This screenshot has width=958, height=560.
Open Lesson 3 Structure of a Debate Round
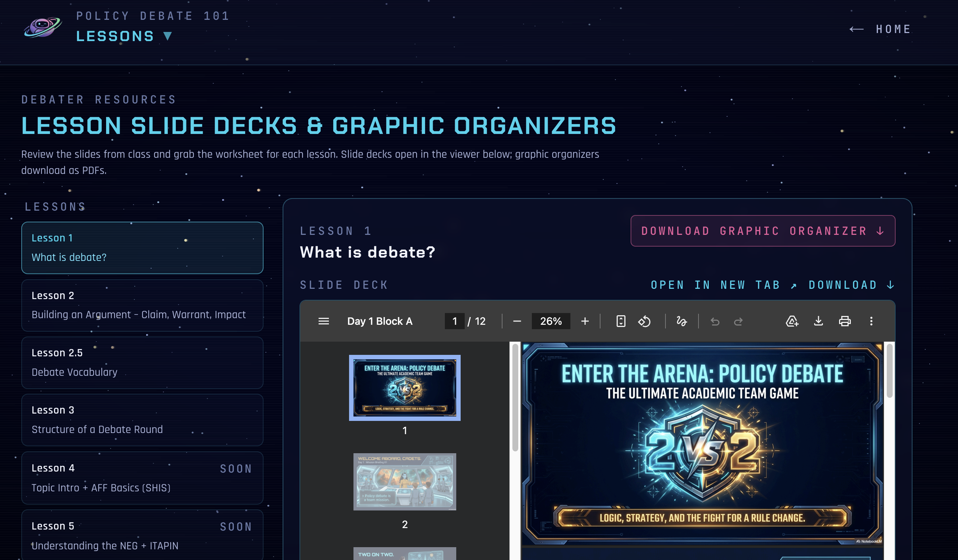[x=142, y=420]
